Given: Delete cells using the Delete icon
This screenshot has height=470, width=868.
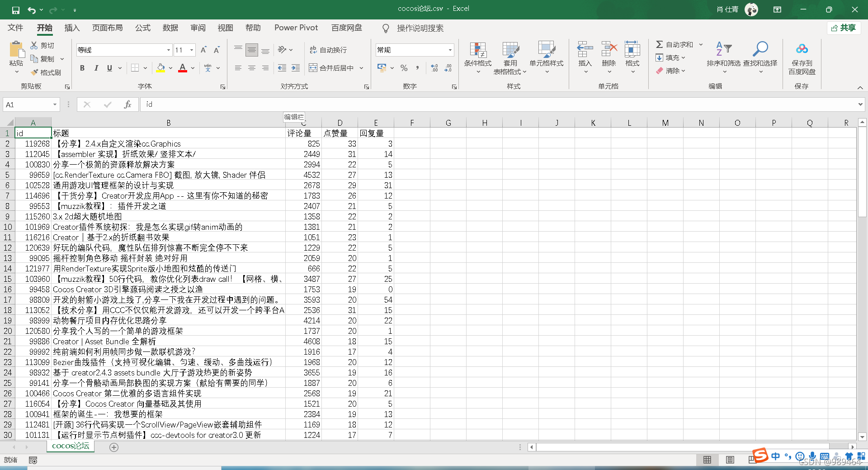Looking at the screenshot, I should pyautogui.click(x=609, y=49).
